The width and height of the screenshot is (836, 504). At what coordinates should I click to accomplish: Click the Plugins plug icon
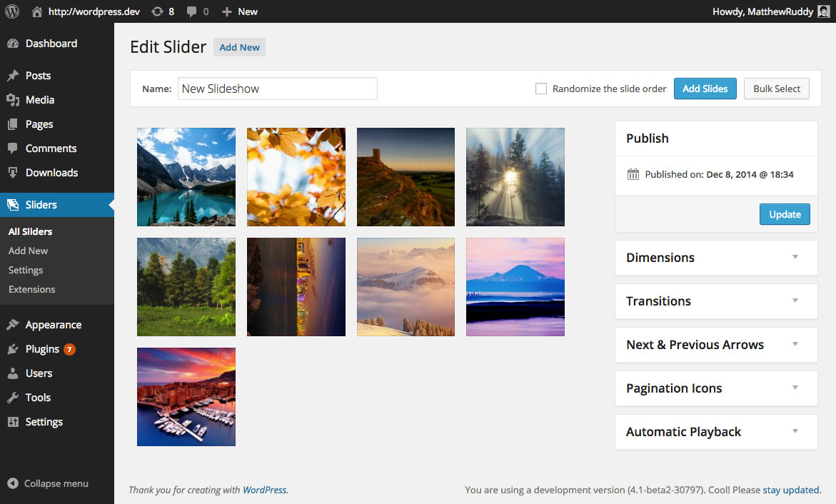13,349
